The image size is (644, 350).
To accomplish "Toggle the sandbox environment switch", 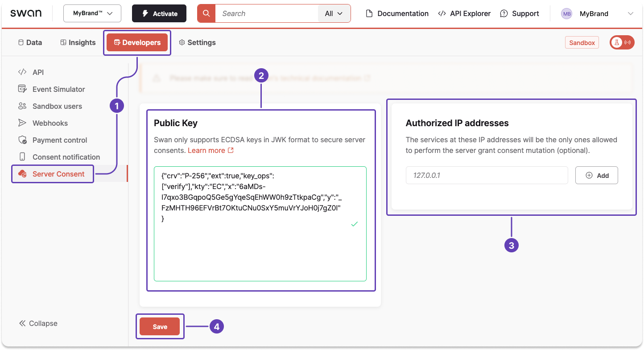I will tap(622, 42).
